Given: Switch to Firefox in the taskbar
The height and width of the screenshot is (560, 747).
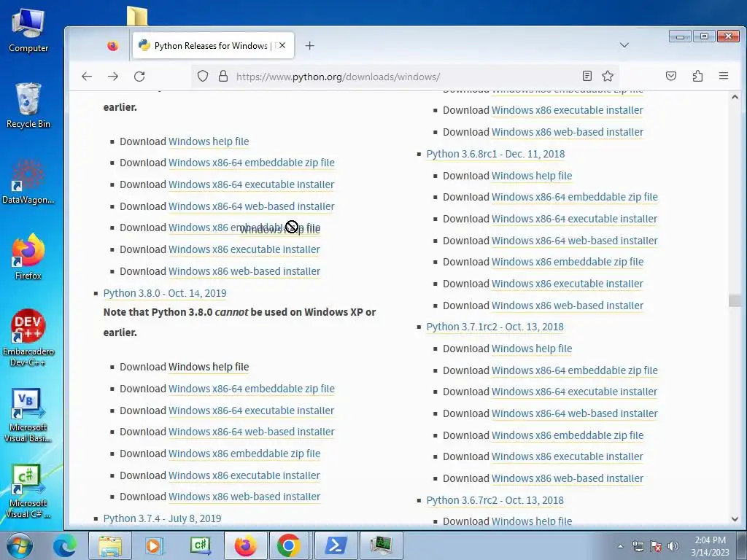Looking at the screenshot, I should [x=245, y=545].
